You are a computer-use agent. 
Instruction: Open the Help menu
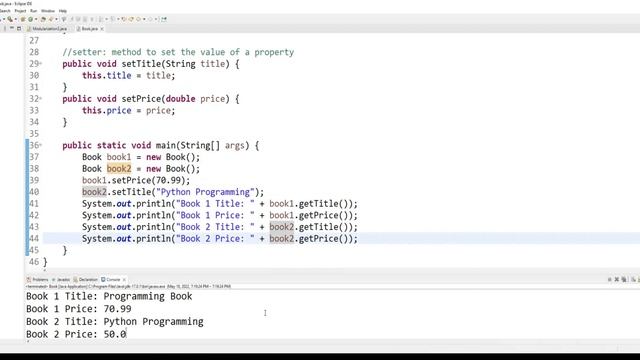click(62, 11)
